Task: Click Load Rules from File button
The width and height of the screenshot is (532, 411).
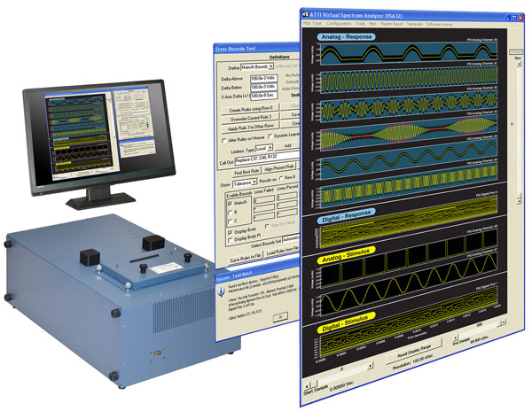Action: (282, 252)
